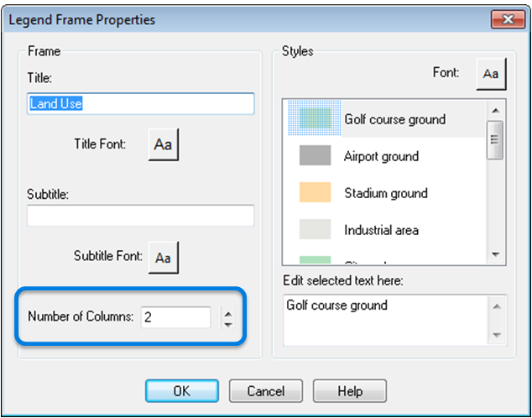Click the styles list scroll up arrow

[x=495, y=110]
